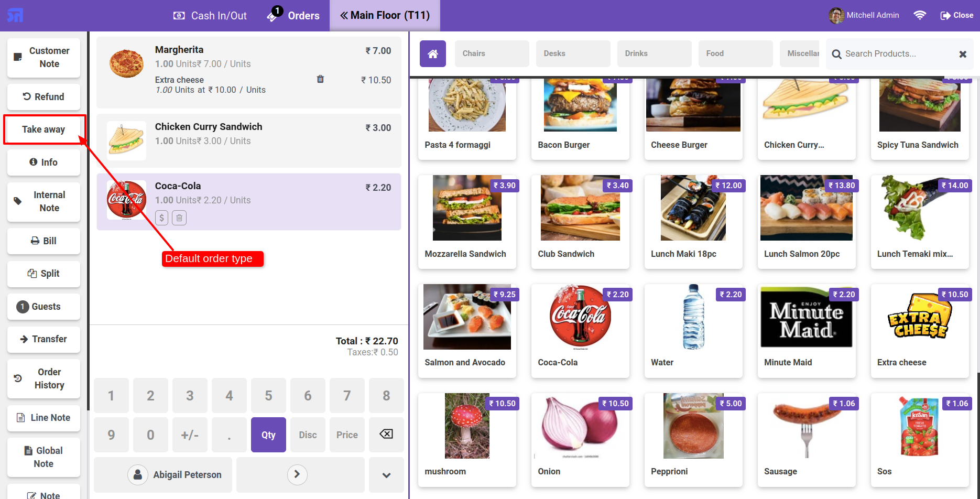Click the home category icon
980x499 pixels.
click(x=432, y=53)
